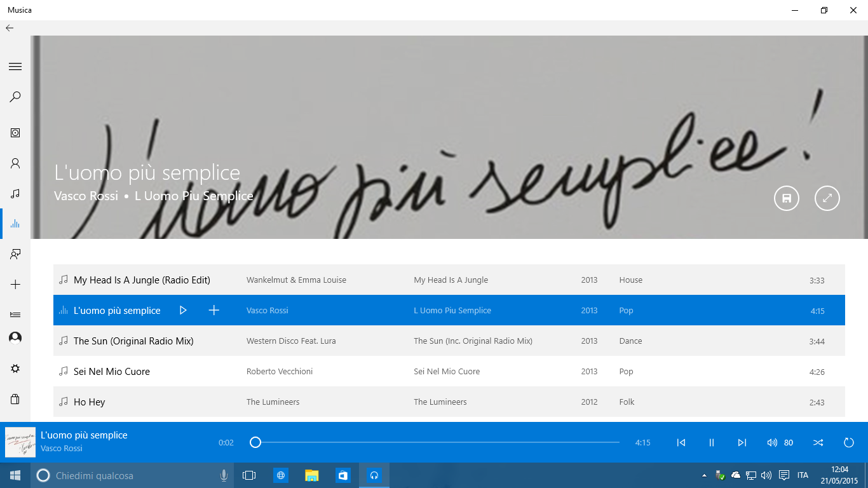The height and width of the screenshot is (488, 868).
Task: Open the hamburger navigation menu
Action: click(x=15, y=66)
